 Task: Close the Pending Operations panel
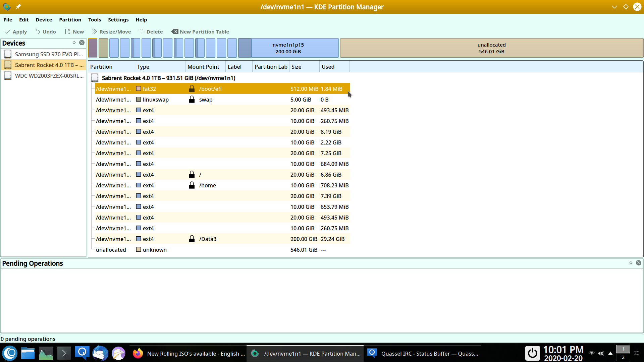coord(639,263)
